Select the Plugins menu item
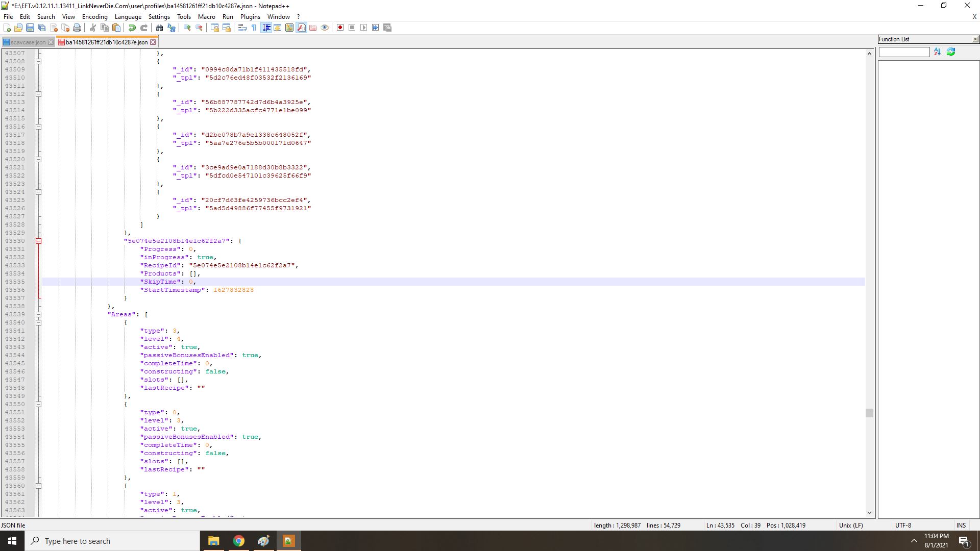980x551 pixels. (x=249, y=17)
